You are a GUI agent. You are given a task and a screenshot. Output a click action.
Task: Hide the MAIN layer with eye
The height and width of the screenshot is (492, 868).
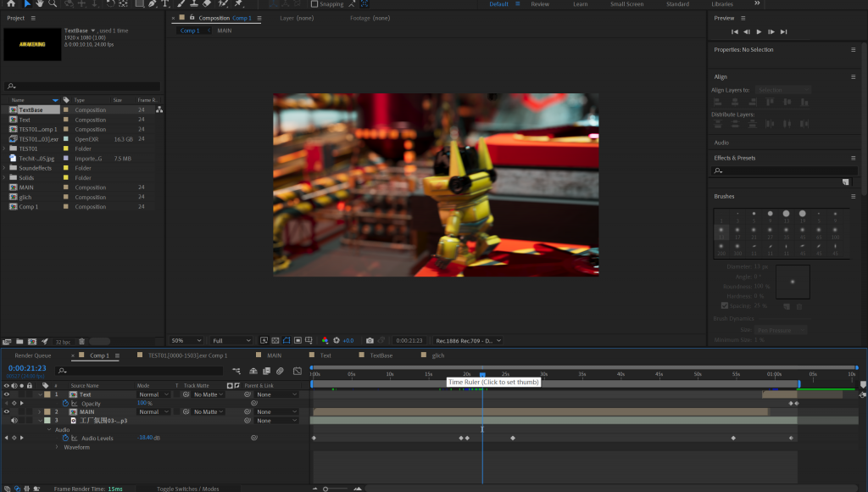point(7,411)
